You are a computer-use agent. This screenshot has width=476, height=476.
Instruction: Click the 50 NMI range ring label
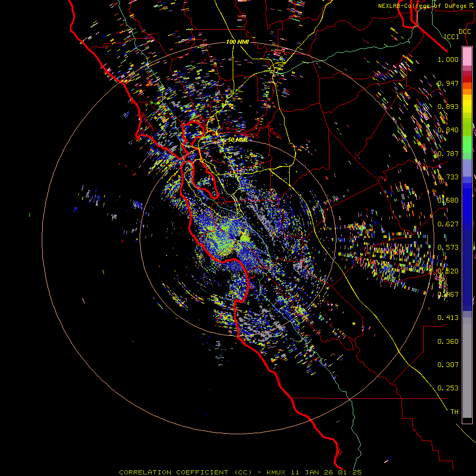[x=237, y=140]
